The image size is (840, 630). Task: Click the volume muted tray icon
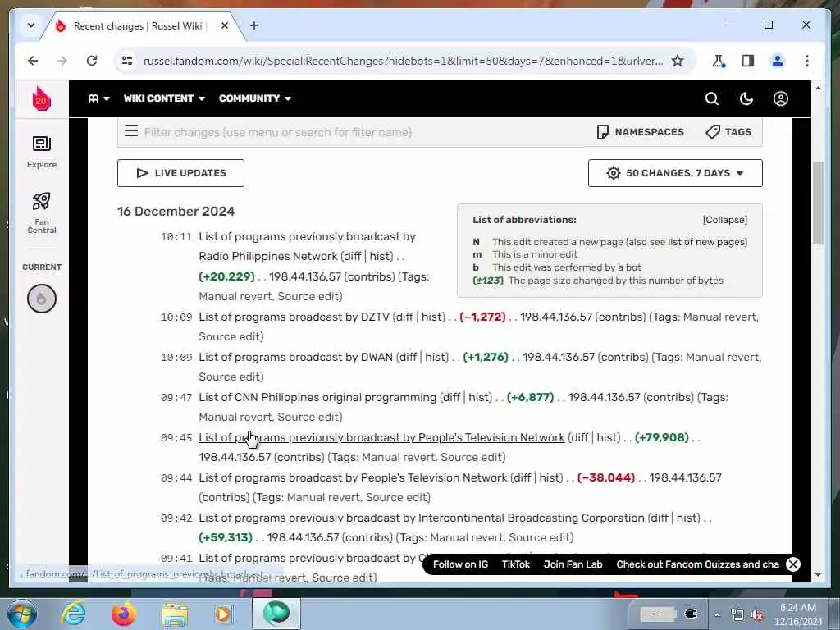tap(757, 614)
